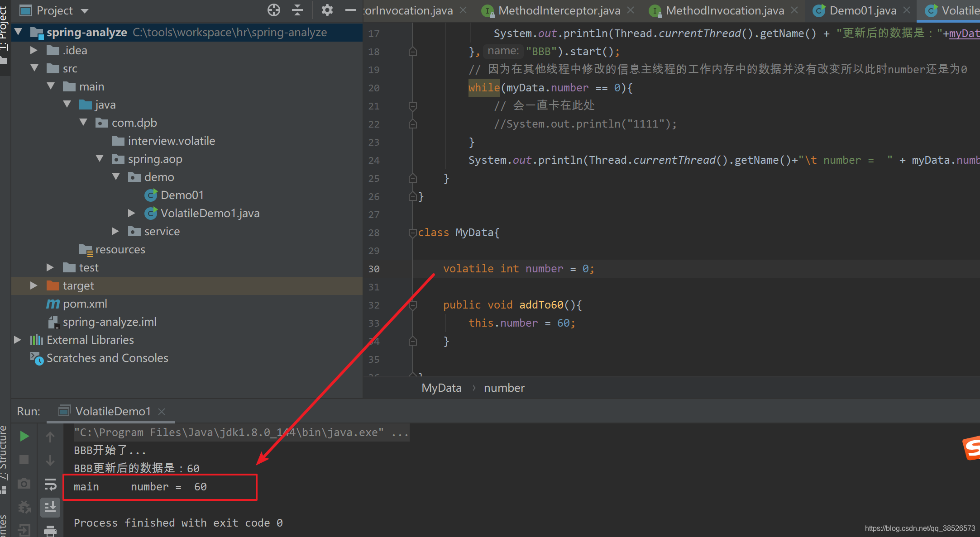Click the fold marker at line 32
This screenshot has width=980, height=537.
[412, 305]
